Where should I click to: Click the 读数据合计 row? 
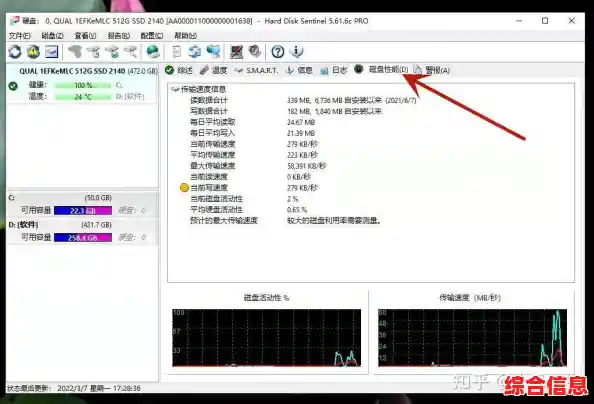tap(303, 100)
